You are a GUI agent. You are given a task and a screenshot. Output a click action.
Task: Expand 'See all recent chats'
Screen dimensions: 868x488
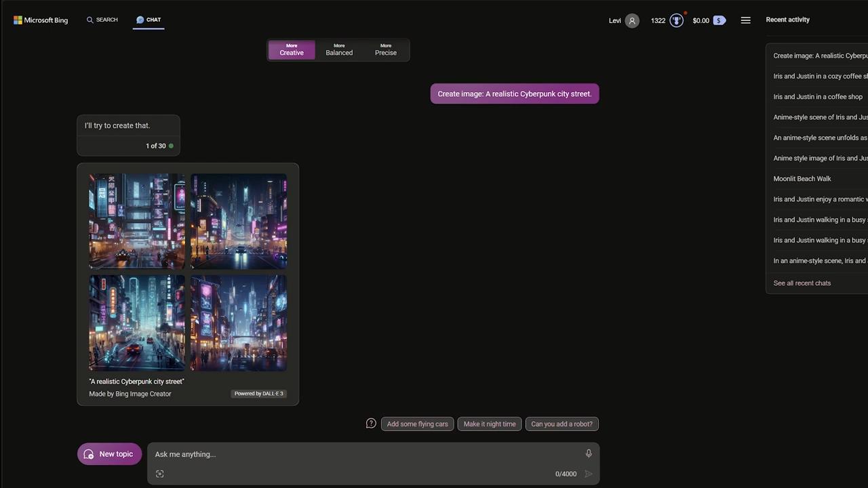(x=802, y=283)
